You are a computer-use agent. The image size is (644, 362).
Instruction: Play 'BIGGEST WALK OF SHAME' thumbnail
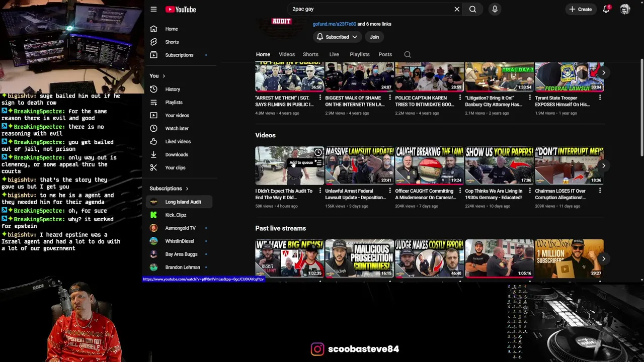pyautogui.click(x=359, y=77)
